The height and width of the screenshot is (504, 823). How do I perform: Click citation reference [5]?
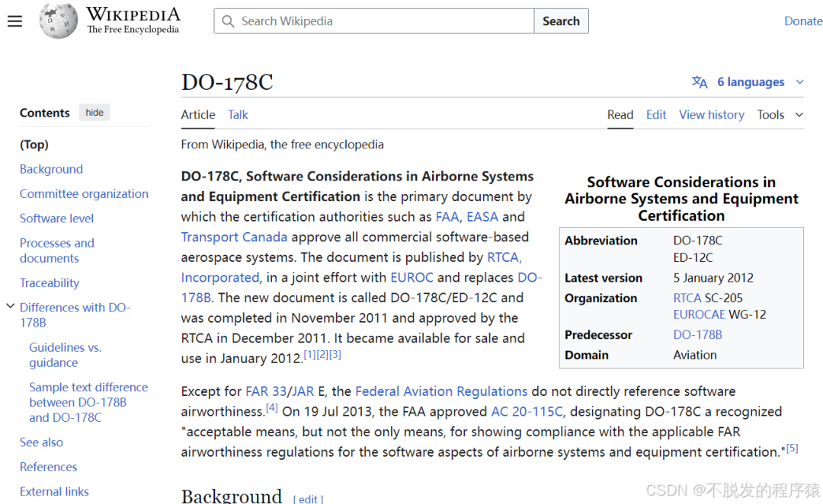792,448
